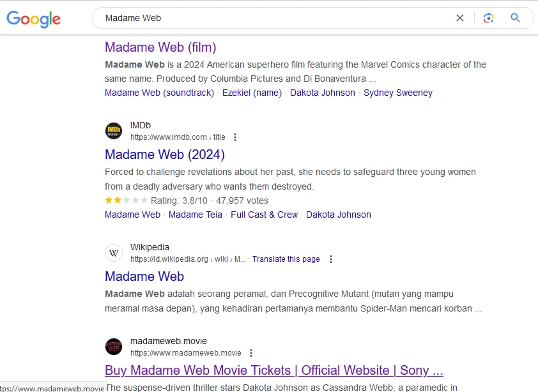The image size is (538, 392).
Task: Click the film snippet mentioning Columbia Pictures
Action: pos(295,72)
